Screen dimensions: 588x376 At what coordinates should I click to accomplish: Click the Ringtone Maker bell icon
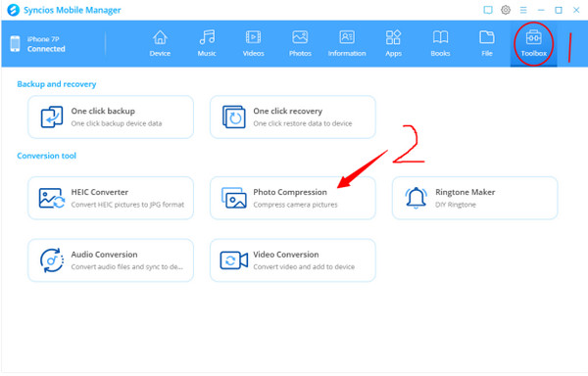pyautogui.click(x=416, y=198)
